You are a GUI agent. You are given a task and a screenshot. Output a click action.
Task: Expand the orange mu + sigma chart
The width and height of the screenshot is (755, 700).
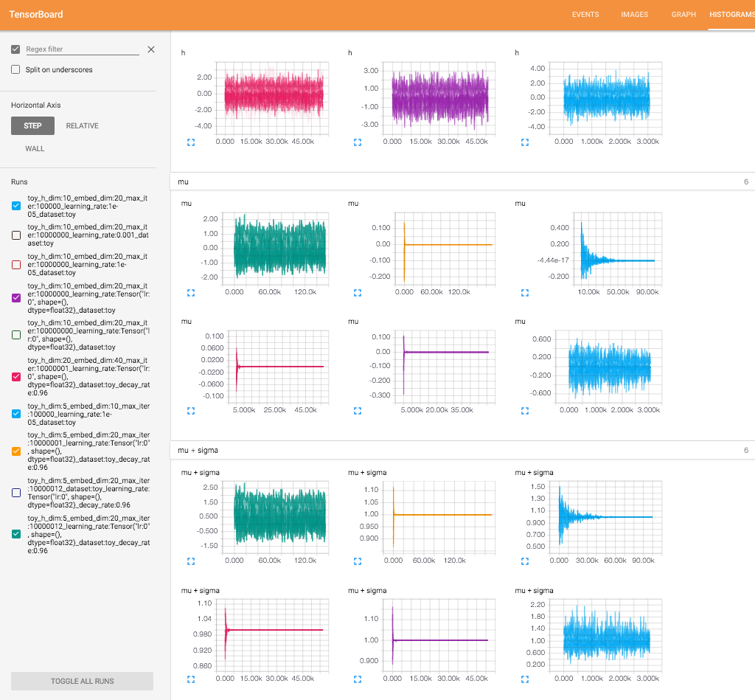[358, 561]
